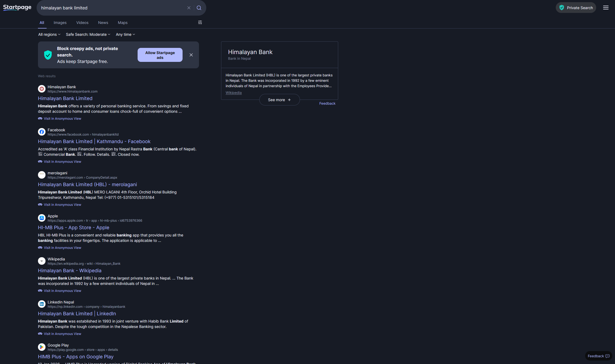
Task: Click the Allow Startpage ads button
Action: point(160,55)
